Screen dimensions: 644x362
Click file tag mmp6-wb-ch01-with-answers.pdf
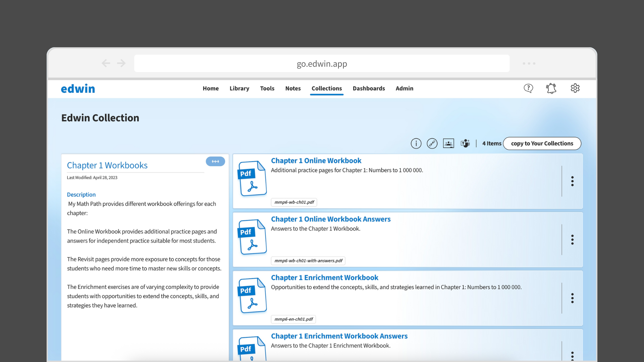coord(308,260)
